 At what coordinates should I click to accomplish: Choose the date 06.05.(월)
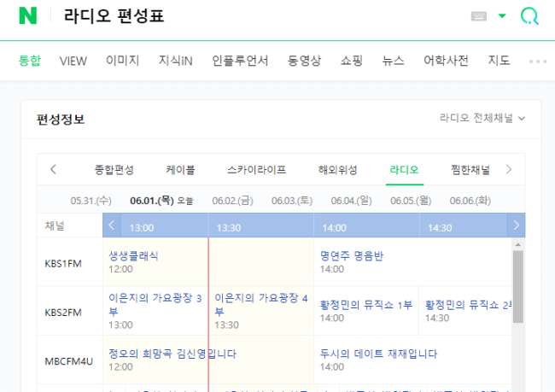pyautogui.click(x=411, y=201)
